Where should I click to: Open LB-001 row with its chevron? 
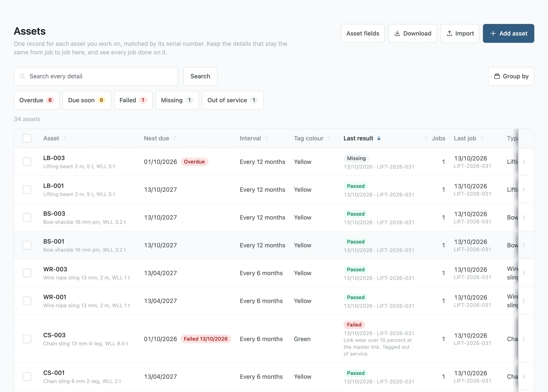[x=524, y=190]
